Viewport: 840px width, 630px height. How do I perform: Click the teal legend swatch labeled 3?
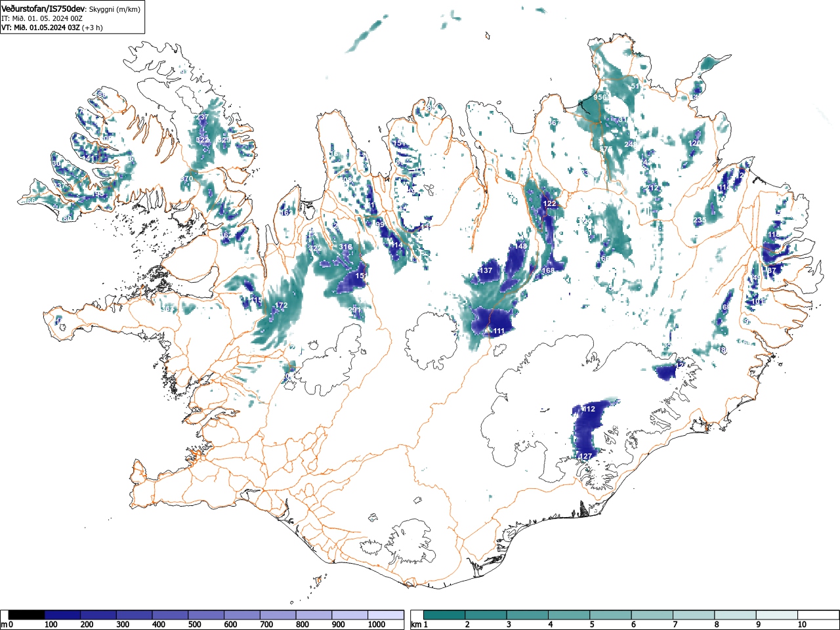[x=528, y=615]
